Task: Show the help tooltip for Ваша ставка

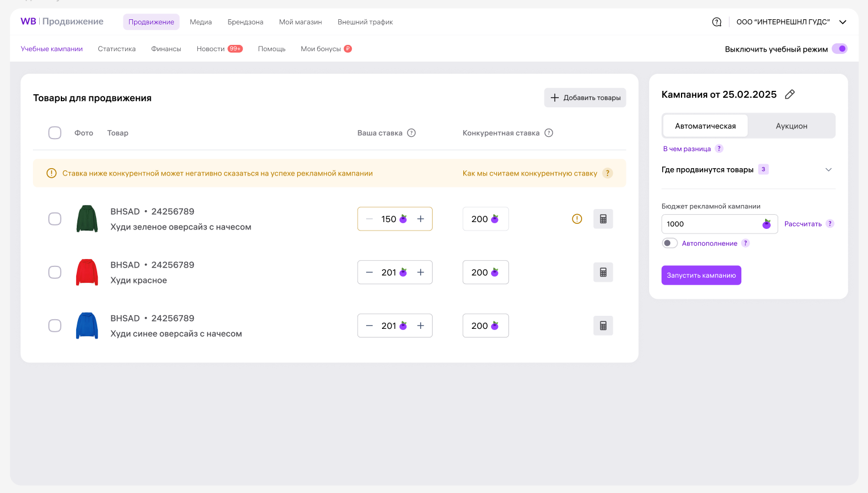Action: coord(412,133)
